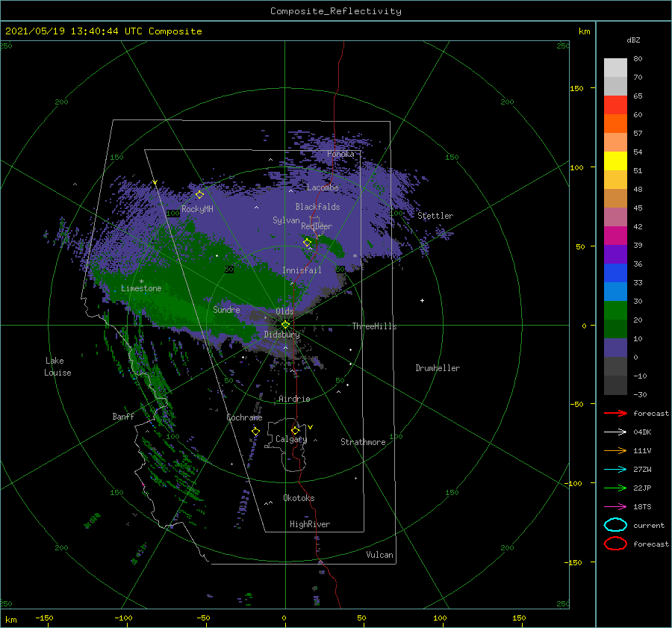Image resolution: width=672 pixels, height=628 pixels.
Task: Click the Lake Louise label
Action: coord(57,367)
